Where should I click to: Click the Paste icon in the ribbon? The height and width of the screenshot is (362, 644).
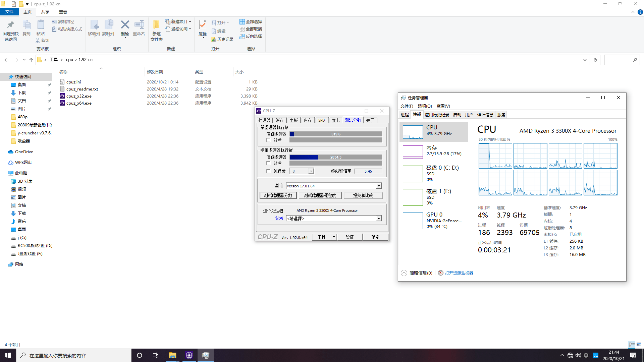coord(41,25)
